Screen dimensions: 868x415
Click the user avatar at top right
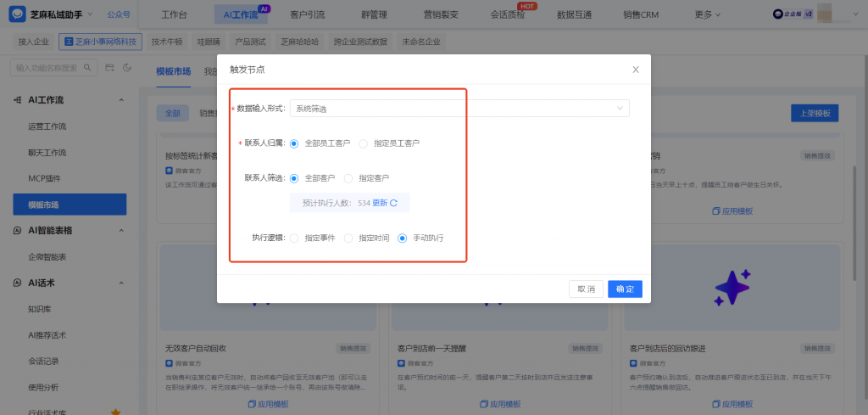[825, 12]
